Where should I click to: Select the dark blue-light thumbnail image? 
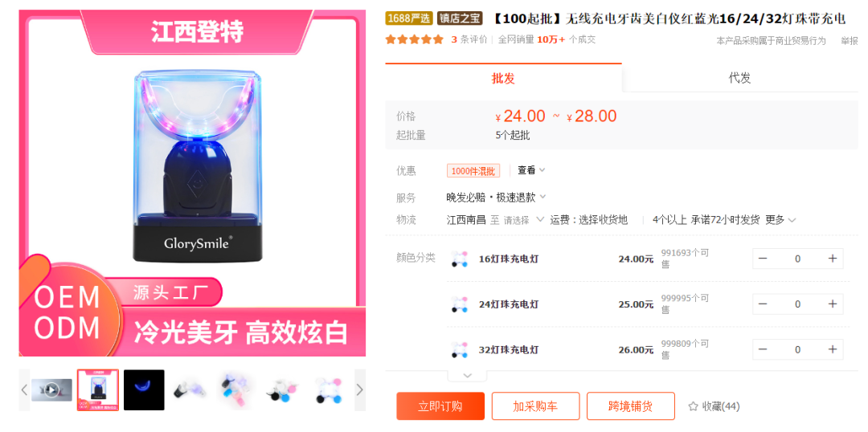pyautogui.click(x=144, y=390)
